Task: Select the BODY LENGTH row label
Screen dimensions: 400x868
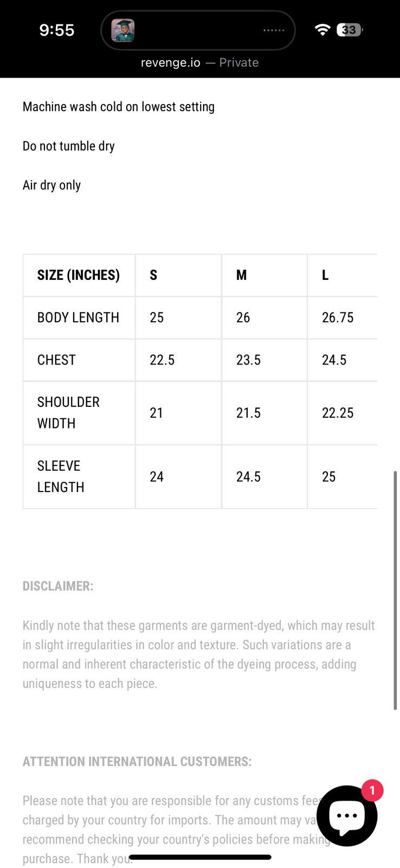Action: point(79,317)
